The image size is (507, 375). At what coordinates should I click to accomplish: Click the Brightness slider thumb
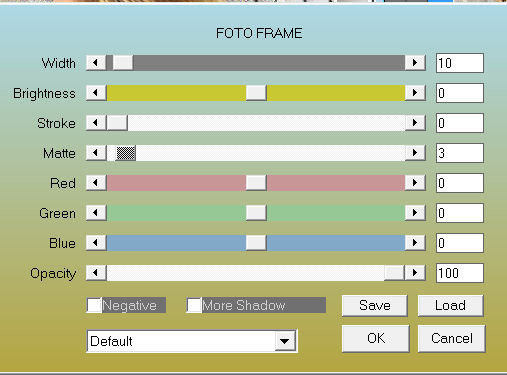[256, 93]
